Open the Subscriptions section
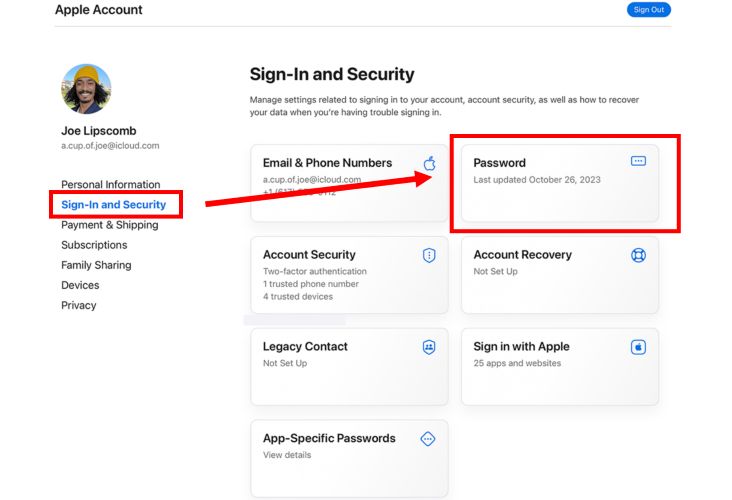This screenshot has width=732, height=500. pos(94,245)
